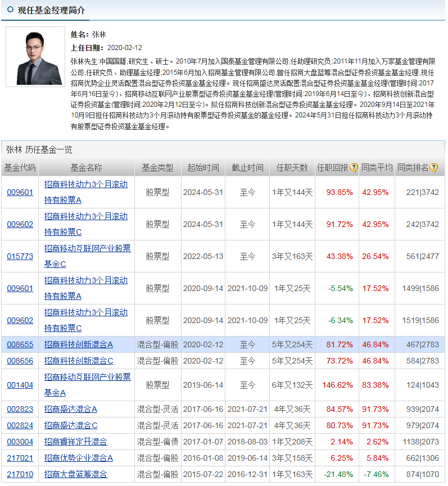This screenshot has height=486, width=448.
Task: Open the -6.34% row's 009602 fund code link
Action: tap(20, 320)
